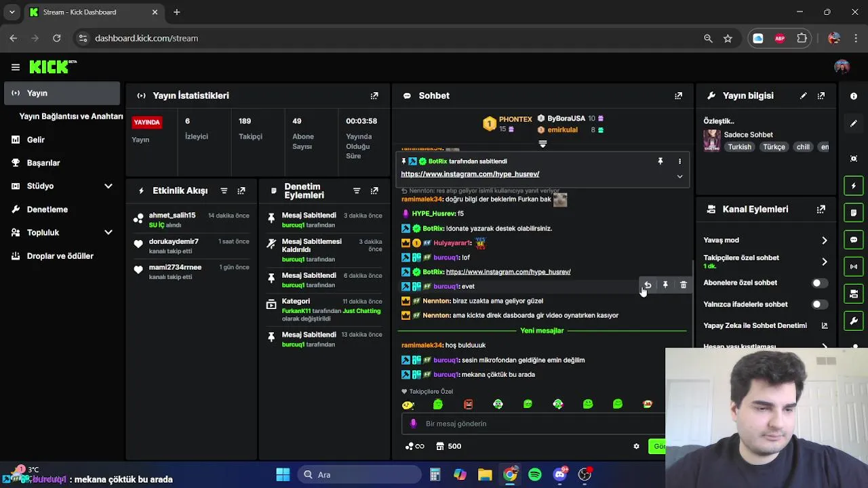Pop out the Kanal Eylemleri panel
The width and height of the screenshot is (868, 488).
point(821,209)
